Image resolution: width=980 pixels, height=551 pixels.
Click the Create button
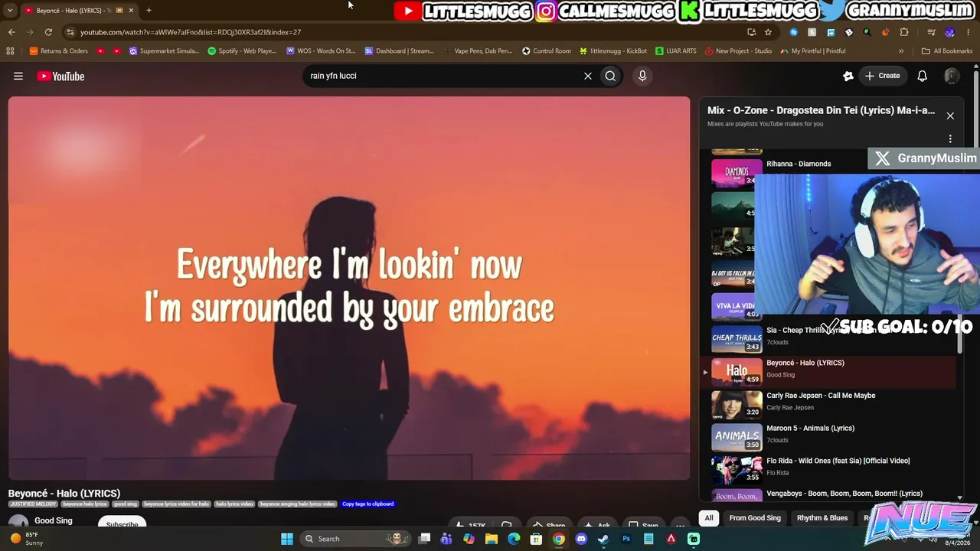pyautogui.click(x=882, y=76)
